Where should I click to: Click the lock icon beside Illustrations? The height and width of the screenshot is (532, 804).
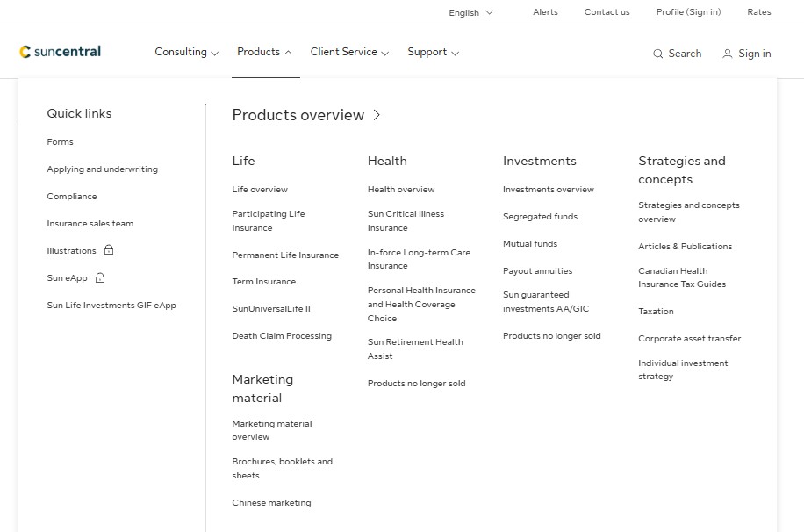109,250
